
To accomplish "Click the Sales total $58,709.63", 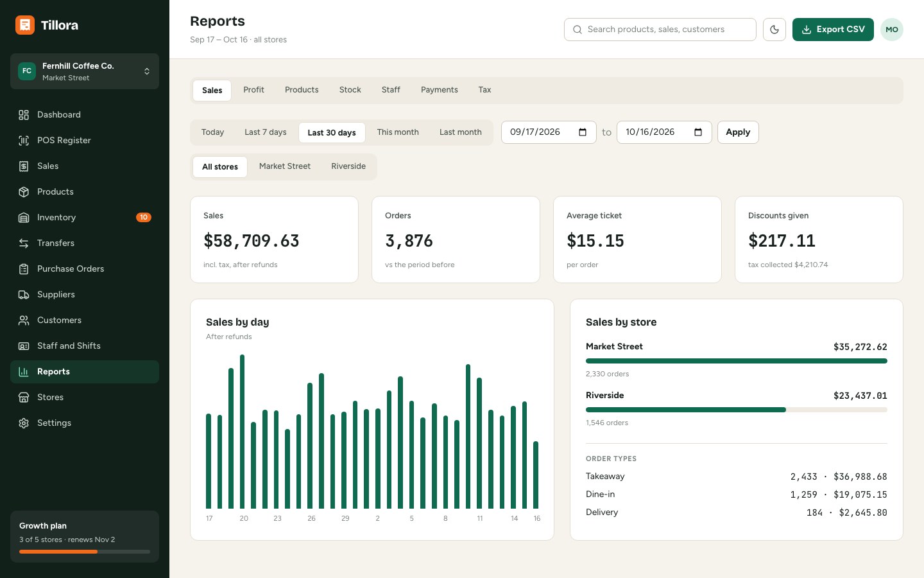I will 252,241.
